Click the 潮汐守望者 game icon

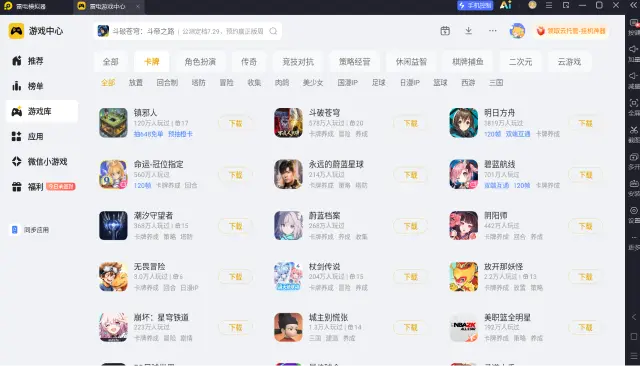click(113, 225)
